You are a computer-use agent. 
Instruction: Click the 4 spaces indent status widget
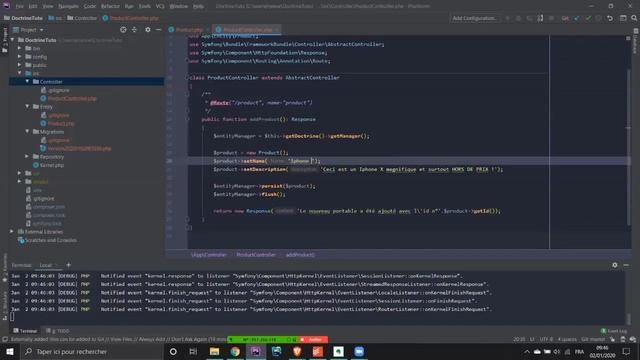pyautogui.click(x=567, y=339)
